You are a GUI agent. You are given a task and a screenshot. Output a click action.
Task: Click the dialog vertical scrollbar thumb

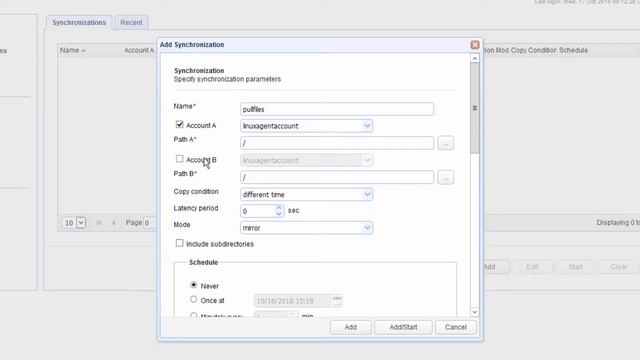(474, 108)
